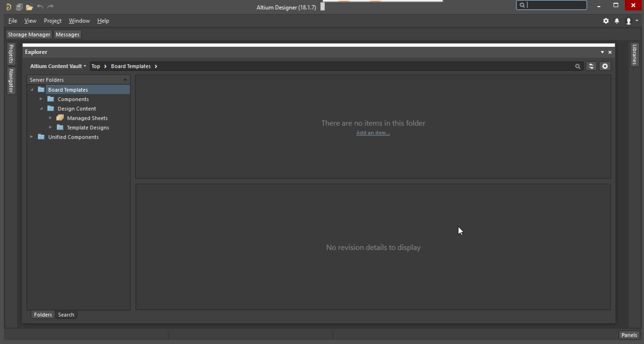The height and width of the screenshot is (344, 644).
Task: Expand the Unified Components tree node
Action: pyautogui.click(x=31, y=137)
